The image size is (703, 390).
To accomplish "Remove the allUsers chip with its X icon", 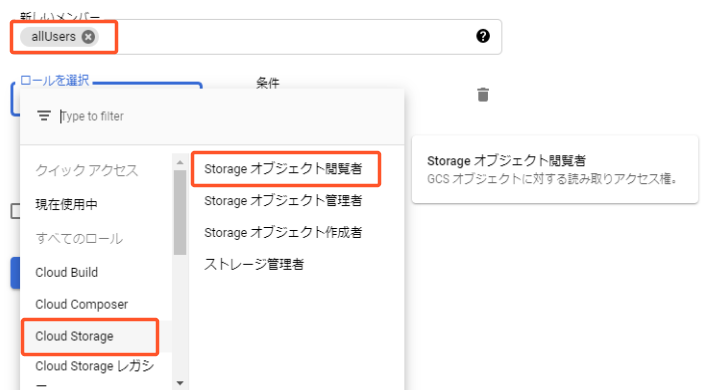I will 88,37.
